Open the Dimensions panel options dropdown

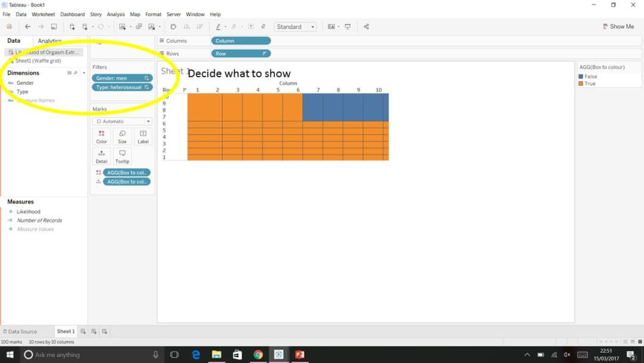[x=83, y=72]
